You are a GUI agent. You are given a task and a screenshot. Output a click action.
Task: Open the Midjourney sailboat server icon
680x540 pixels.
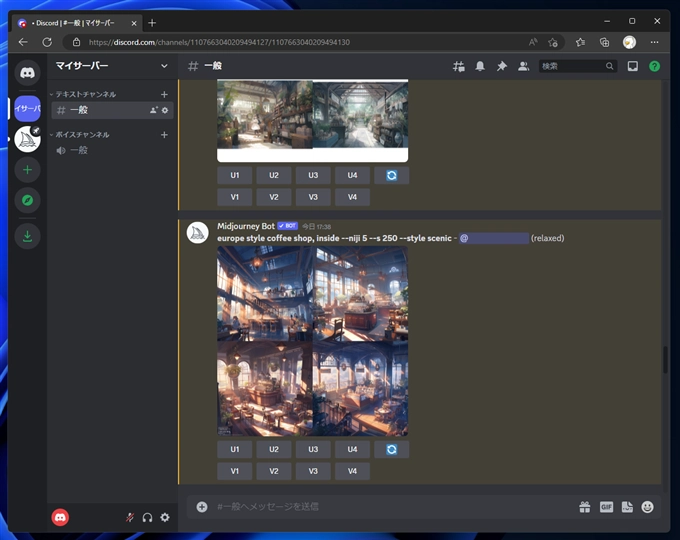[x=27, y=139]
